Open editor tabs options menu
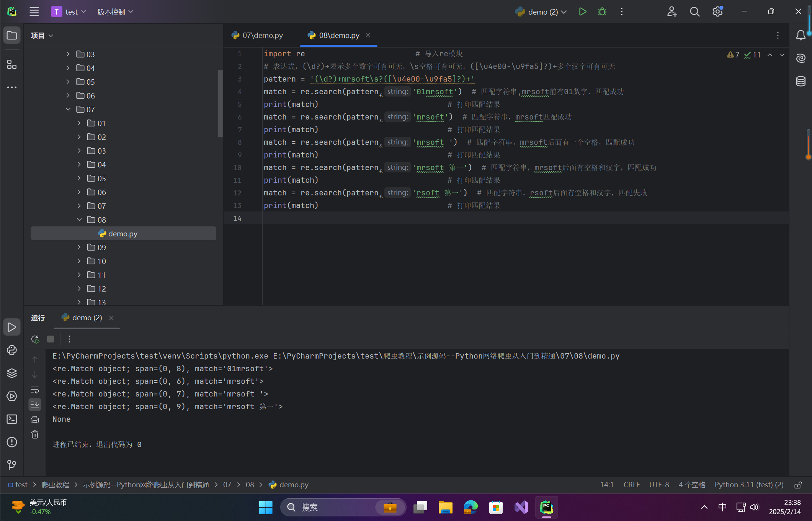 [x=778, y=35]
